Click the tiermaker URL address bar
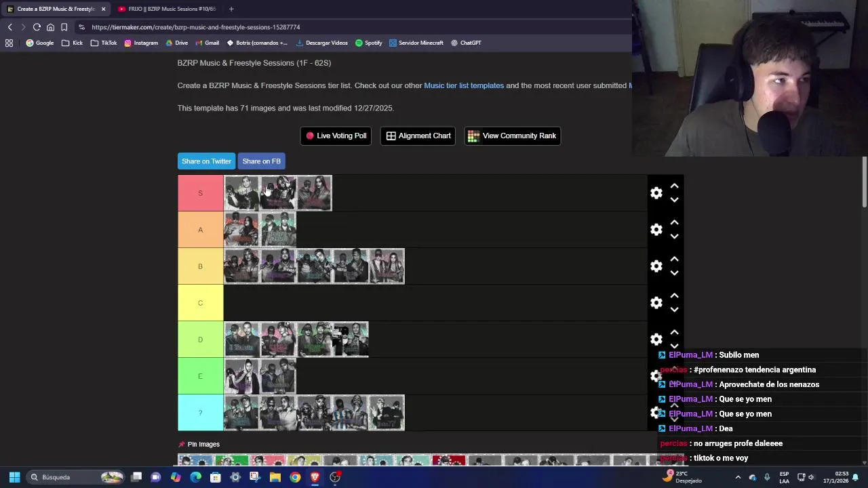This screenshot has width=868, height=488. 353,27
